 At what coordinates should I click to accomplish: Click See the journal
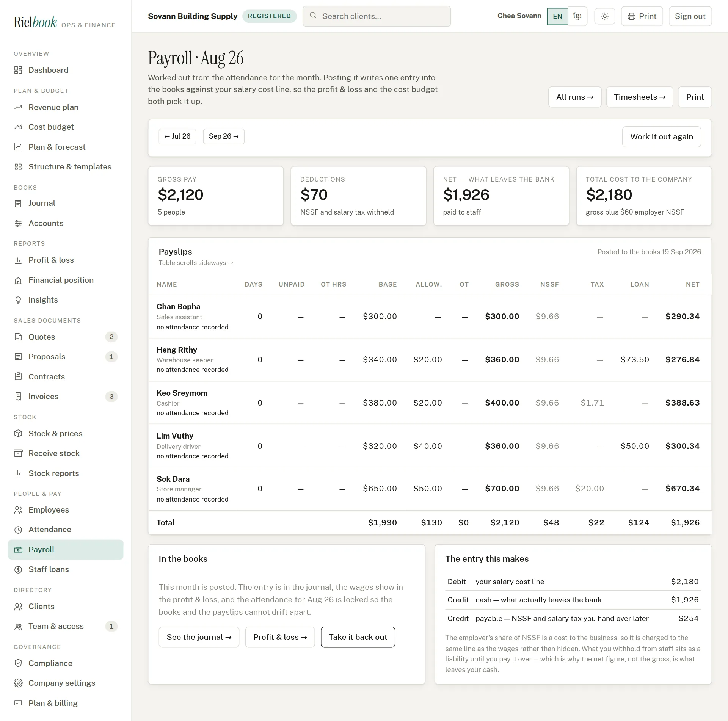[199, 637]
